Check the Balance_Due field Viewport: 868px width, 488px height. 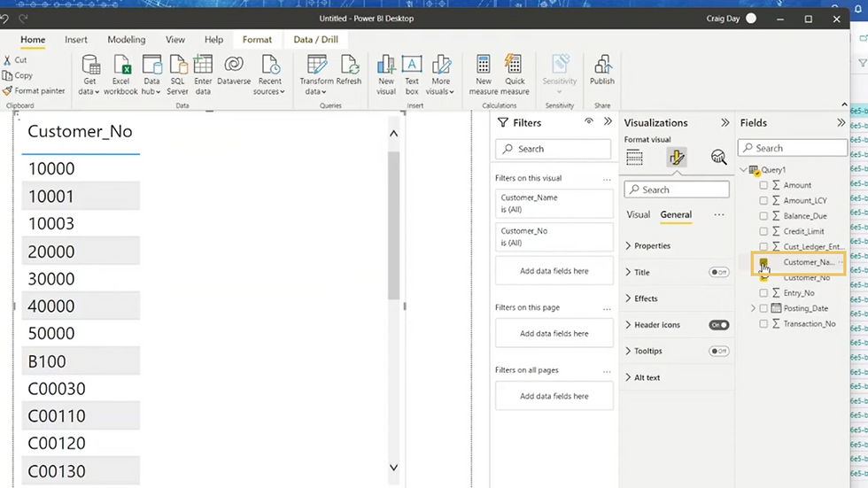[x=763, y=216]
